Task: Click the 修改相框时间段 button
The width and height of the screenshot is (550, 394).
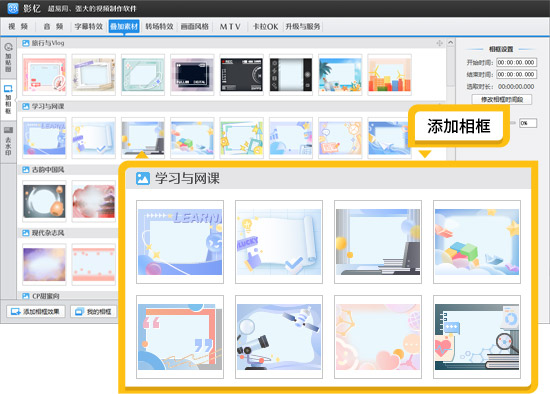Action: 502,100
